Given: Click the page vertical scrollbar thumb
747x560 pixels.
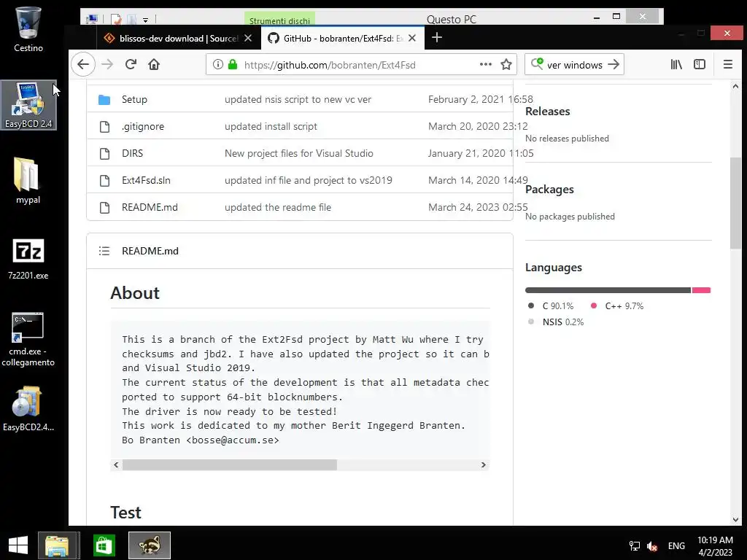Looking at the screenshot, I should pos(735,203).
